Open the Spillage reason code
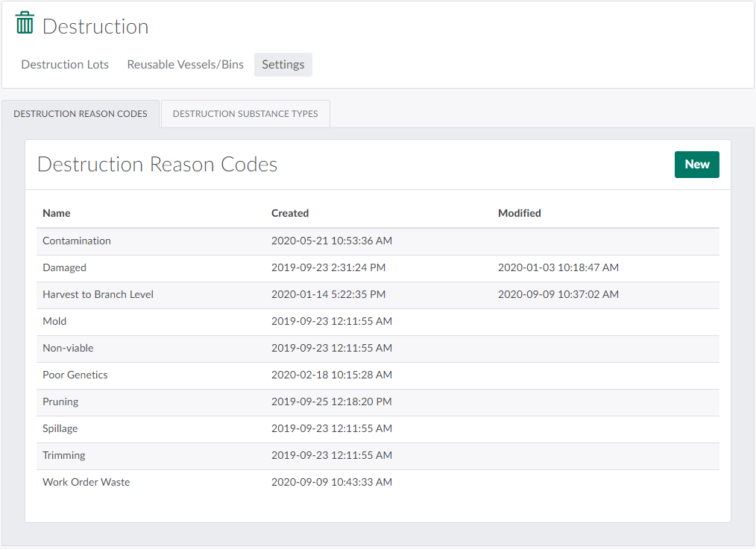 point(60,428)
